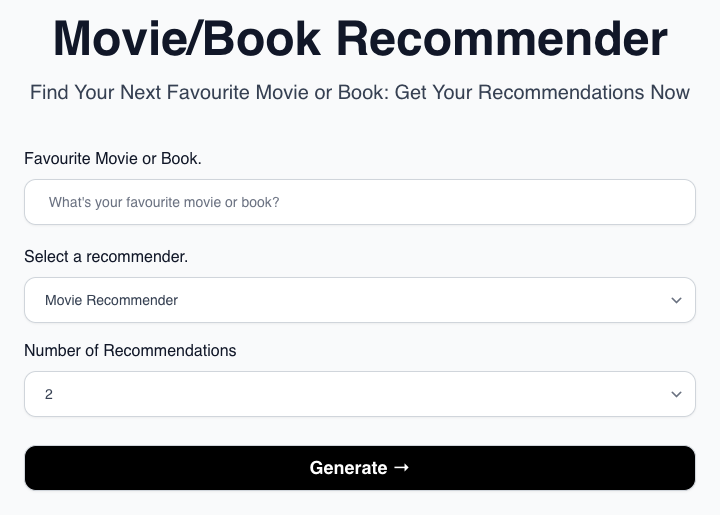Click the selected value "2" in the dropdown

coord(49,394)
